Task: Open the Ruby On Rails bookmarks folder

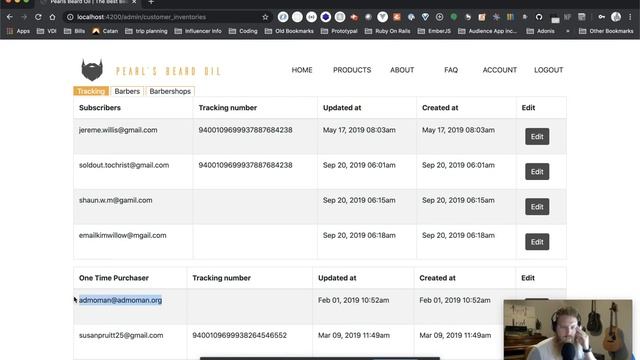Action: click(388, 31)
